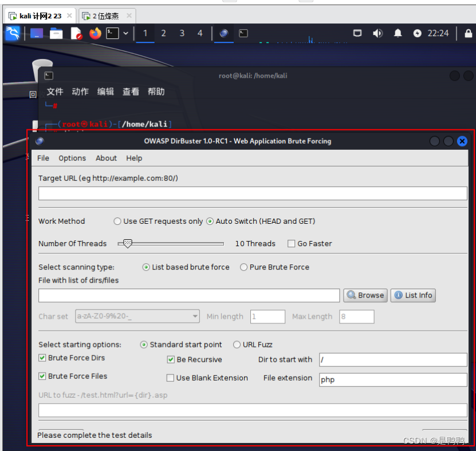This screenshot has height=451, width=476.
Task: Close the DirBuster window
Action: pos(462,141)
